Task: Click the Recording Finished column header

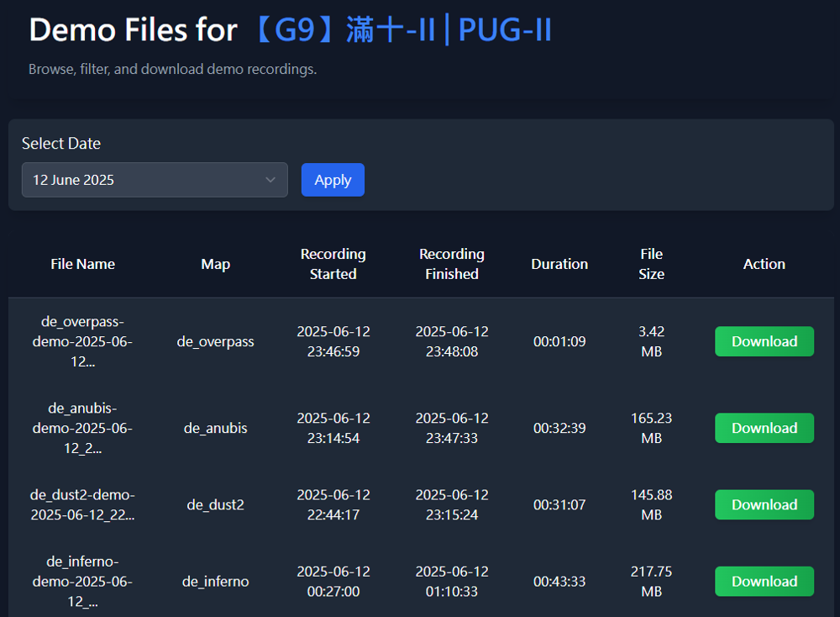Action: pyautogui.click(x=452, y=264)
